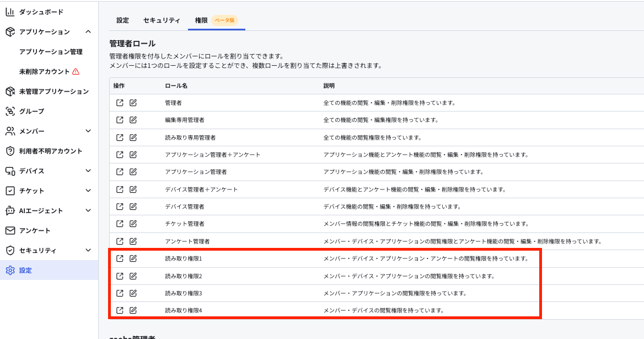Open details icon for デバイス管理者 row
The image size is (644, 339).
(120, 206)
